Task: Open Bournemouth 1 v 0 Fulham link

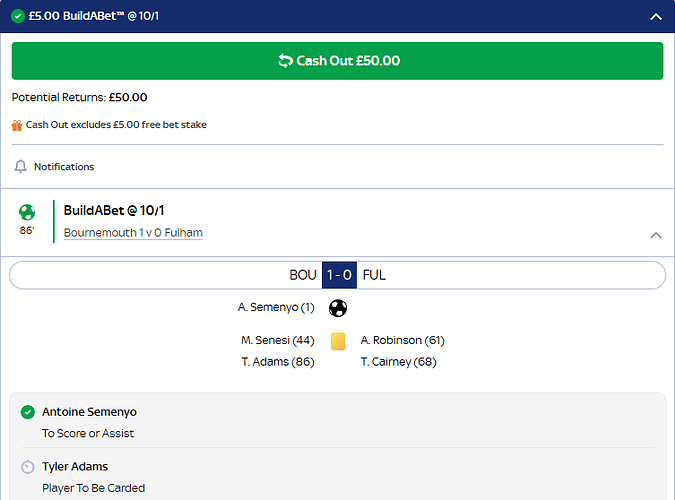Action: pyautogui.click(x=133, y=233)
